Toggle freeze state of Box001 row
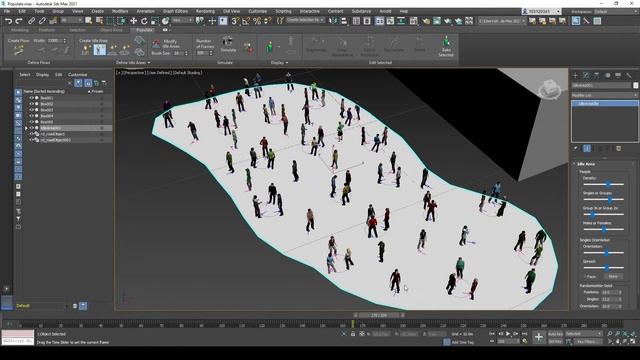This screenshot has width=640, height=360. coord(102,98)
